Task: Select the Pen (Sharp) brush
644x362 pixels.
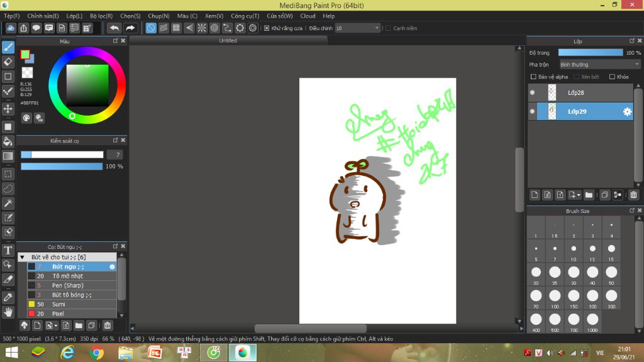Action: 72,286
